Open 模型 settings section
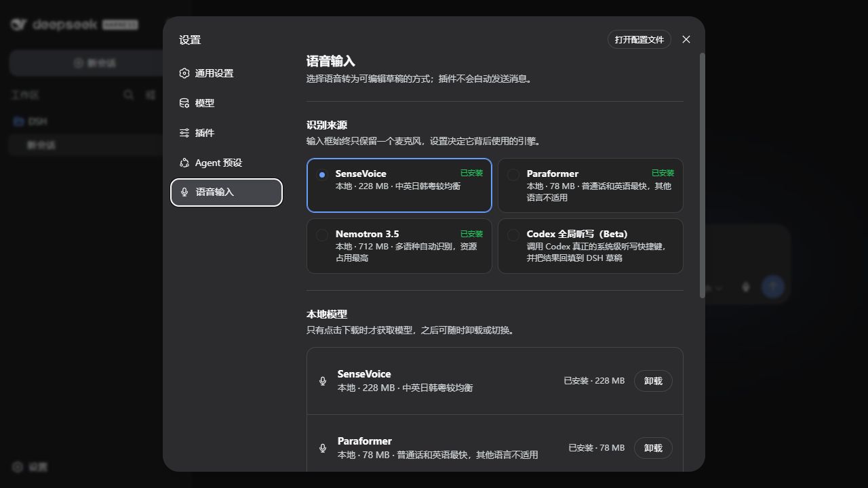868x488 pixels. [226, 103]
